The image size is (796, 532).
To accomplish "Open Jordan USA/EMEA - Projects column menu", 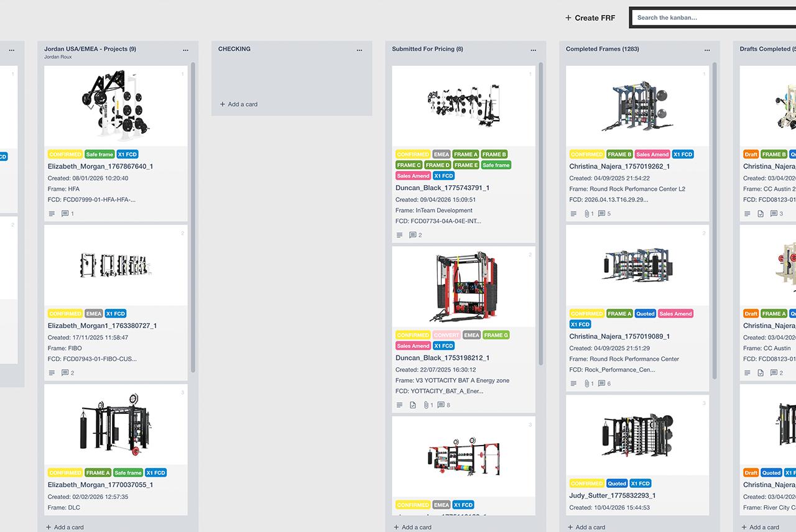I will coord(185,50).
